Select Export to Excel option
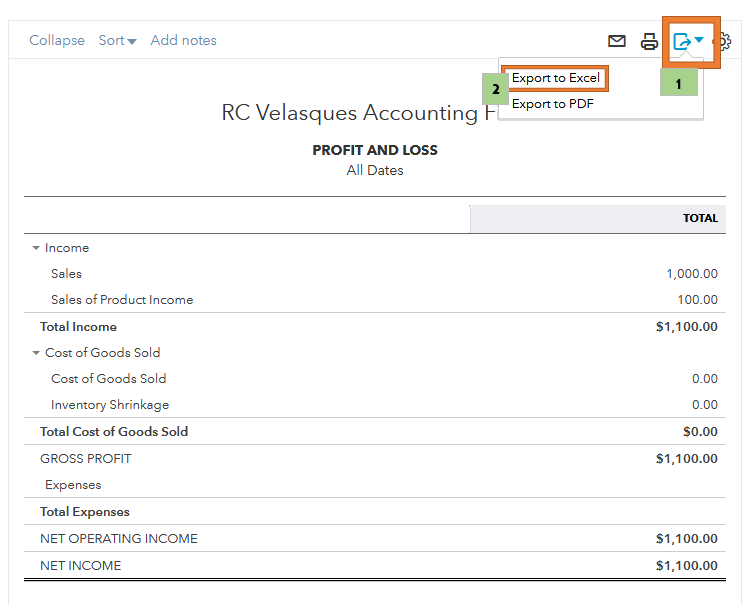The image size is (746, 605). [556, 78]
